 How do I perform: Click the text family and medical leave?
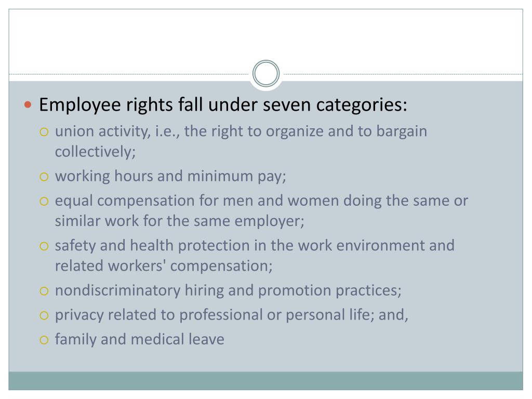click(139, 340)
